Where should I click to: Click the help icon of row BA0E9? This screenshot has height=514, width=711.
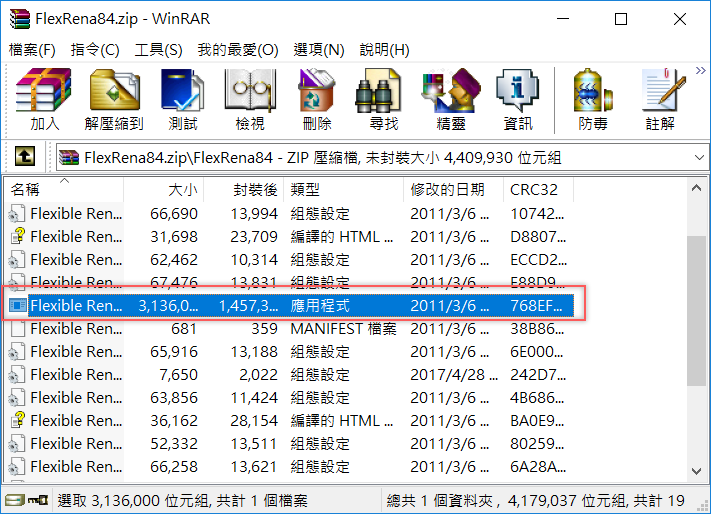tap(17, 421)
